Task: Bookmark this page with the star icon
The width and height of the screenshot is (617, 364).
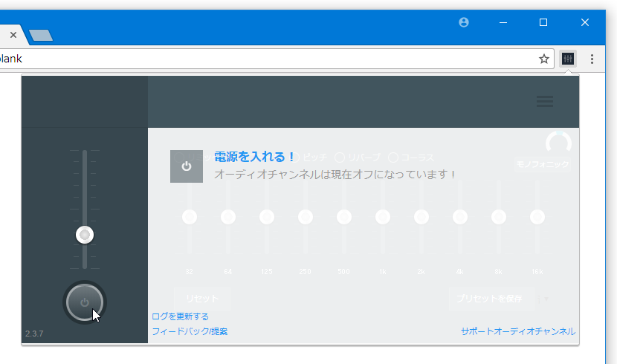Action: [x=544, y=59]
